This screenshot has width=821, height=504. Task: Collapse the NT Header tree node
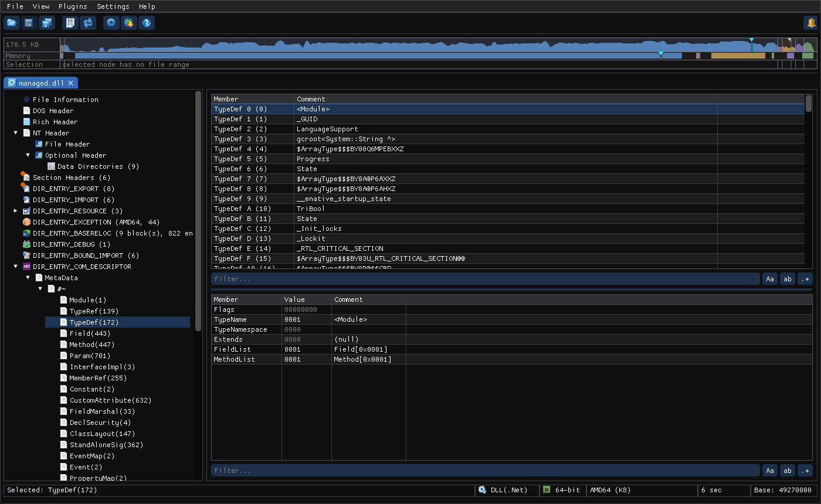click(16, 133)
